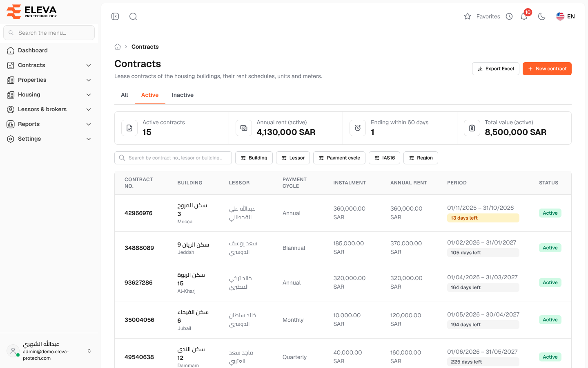
Task: Open the Building filter
Action: 254,158
